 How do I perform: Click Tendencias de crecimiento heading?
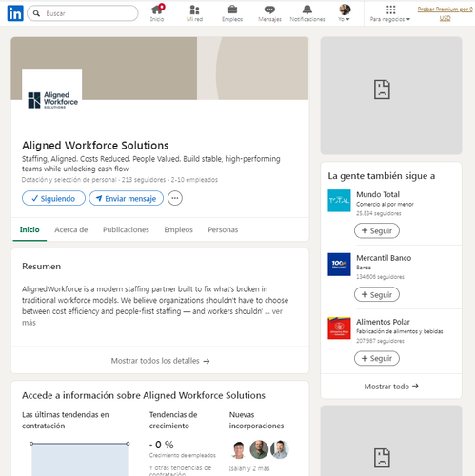point(173,420)
